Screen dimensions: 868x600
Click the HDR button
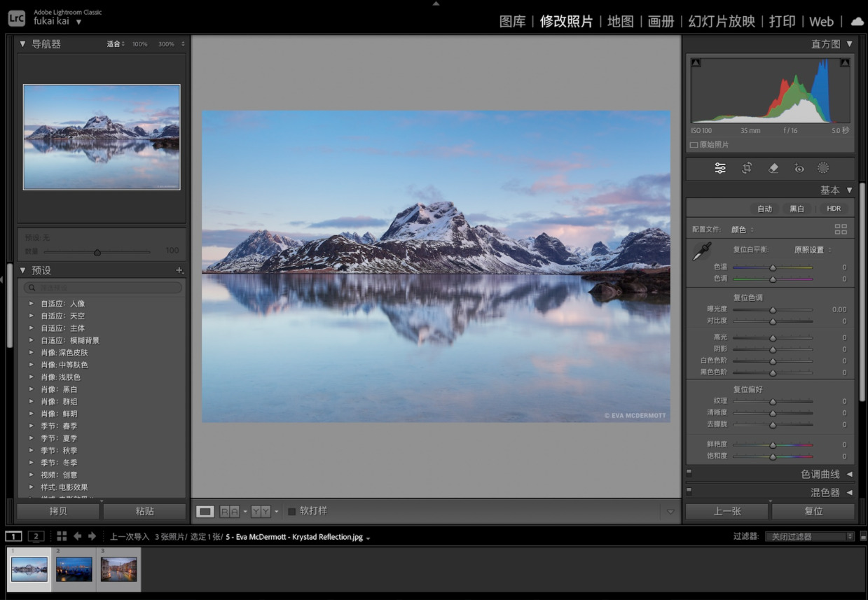[x=834, y=209]
